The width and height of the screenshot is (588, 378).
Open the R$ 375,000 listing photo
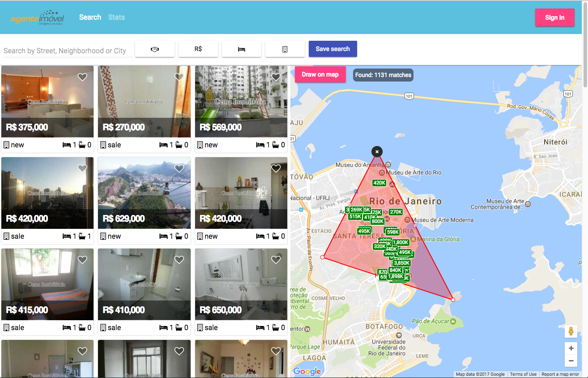click(47, 102)
